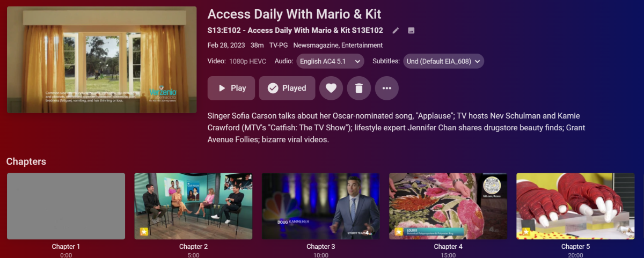Click the Entertainment genre link
This screenshot has width=644, height=258.
click(362, 46)
